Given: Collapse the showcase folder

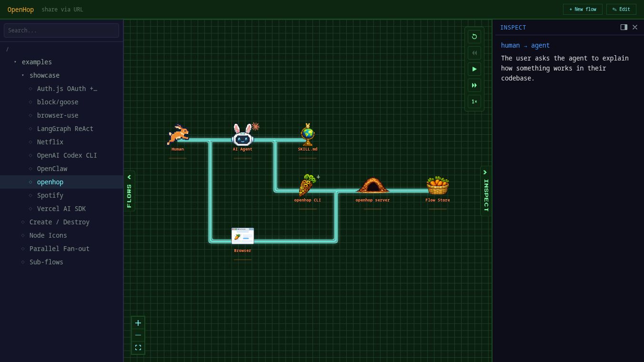Looking at the screenshot, I should pyautogui.click(x=61, y=75).
